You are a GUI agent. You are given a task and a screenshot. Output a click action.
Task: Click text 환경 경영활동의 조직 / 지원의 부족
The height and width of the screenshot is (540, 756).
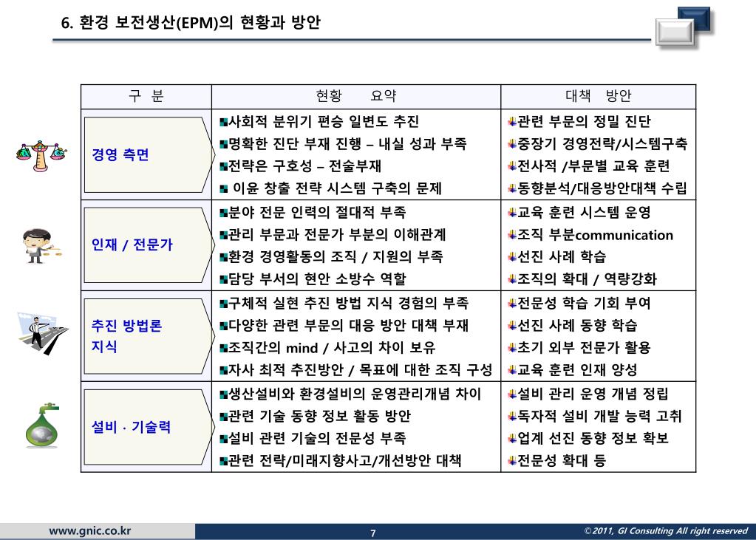(x=335, y=256)
